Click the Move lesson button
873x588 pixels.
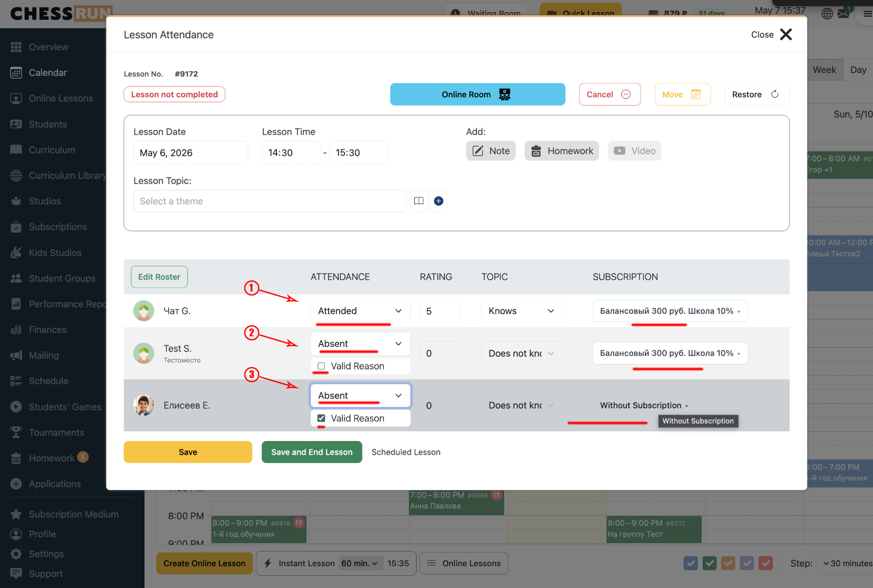[x=683, y=94]
